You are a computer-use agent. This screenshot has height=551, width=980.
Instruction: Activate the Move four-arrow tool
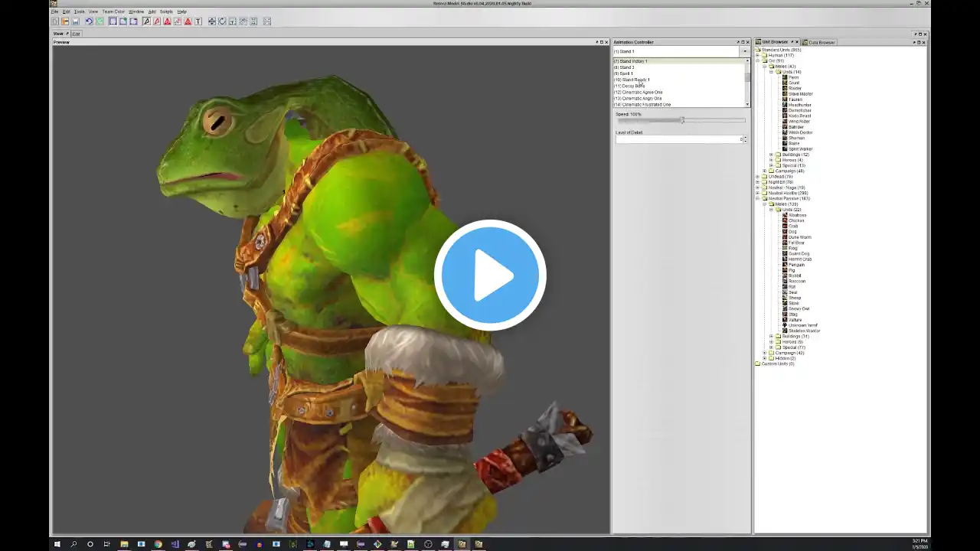(212, 21)
